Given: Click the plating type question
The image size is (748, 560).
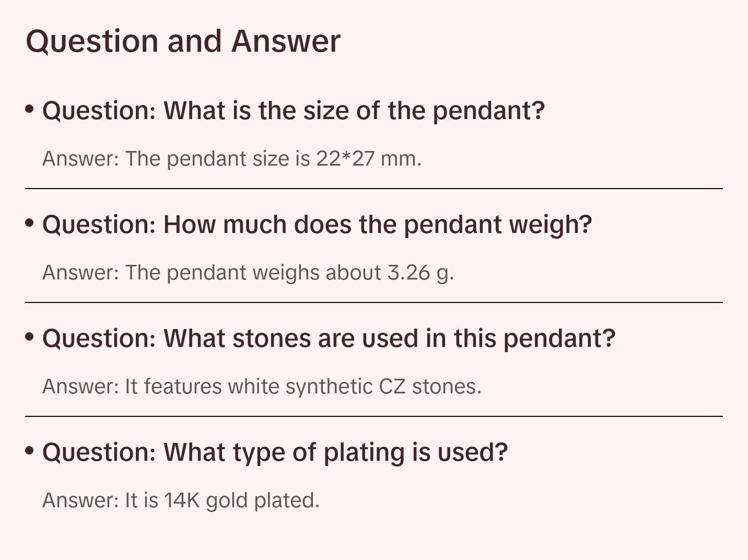Looking at the screenshot, I should coord(275,452).
